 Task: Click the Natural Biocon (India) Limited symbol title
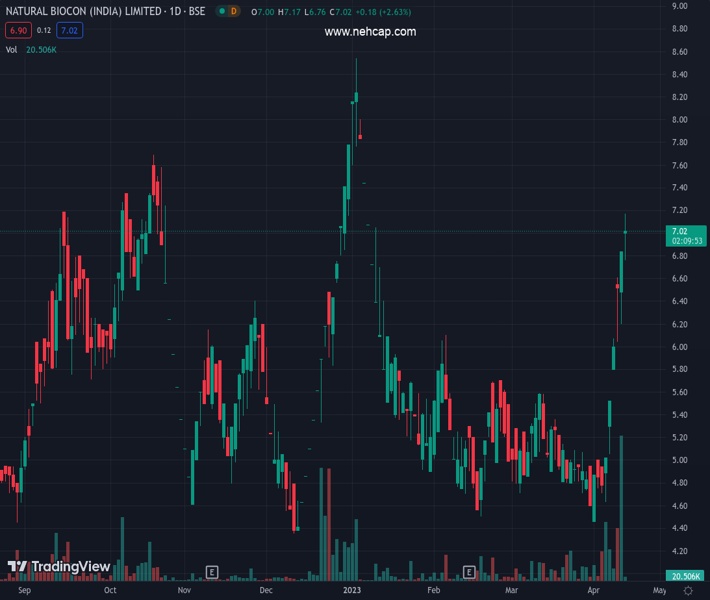[105, 11]
